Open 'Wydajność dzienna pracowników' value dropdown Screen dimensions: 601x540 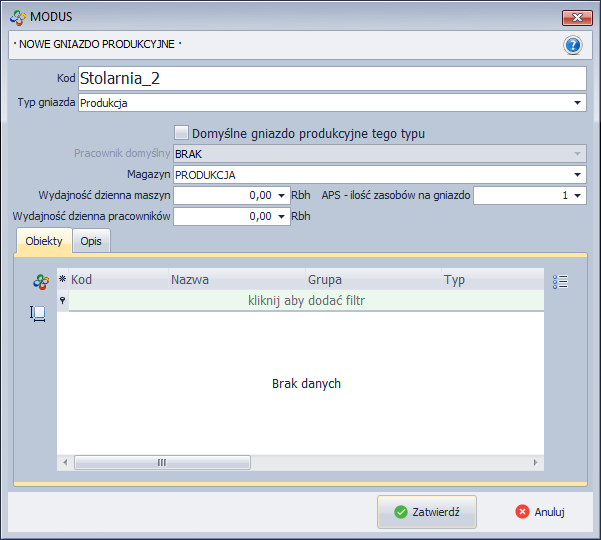[x=281, y=216]
